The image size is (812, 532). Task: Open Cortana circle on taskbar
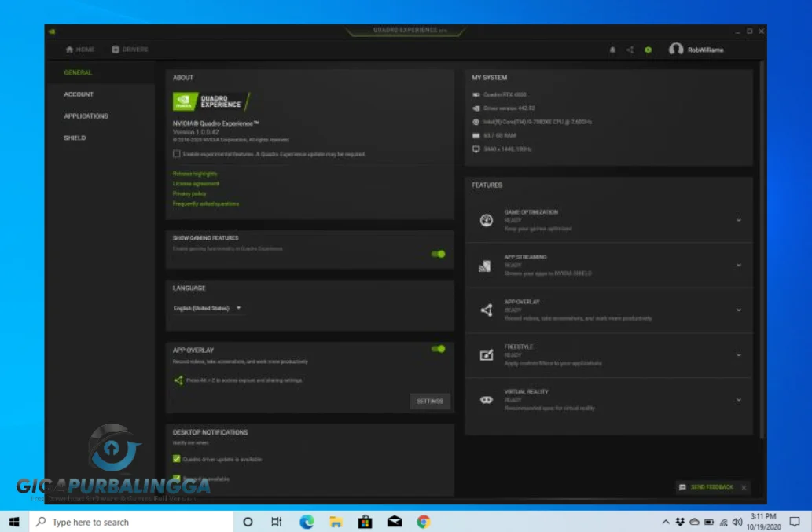[248, 522]
